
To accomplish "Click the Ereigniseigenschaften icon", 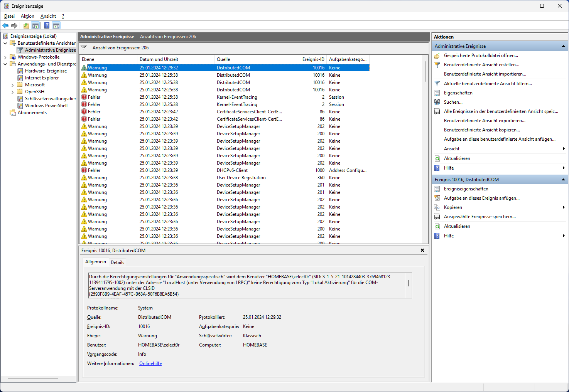I will point(437,189).
